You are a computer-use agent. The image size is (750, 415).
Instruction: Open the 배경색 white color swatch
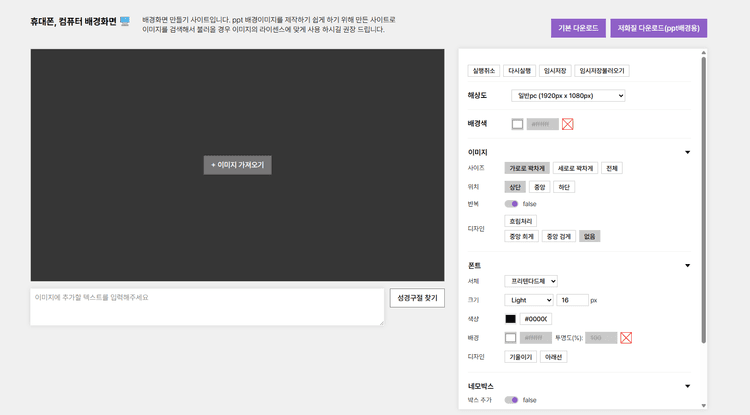(517, 124)
